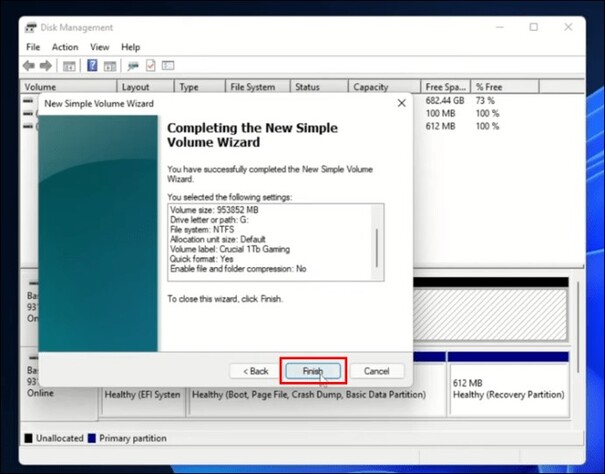Click the Show/Hide Console Tree toolbar icon
The image size is (605, 474).
[x=69, y=66]
